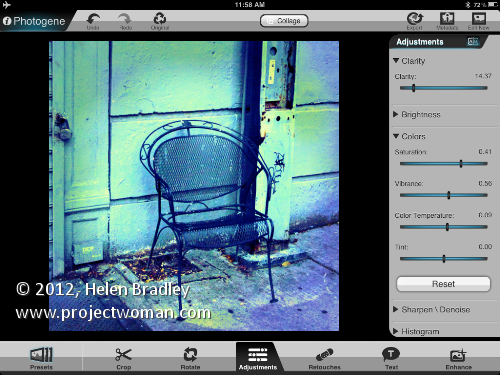
Task: Open the Enhance tool
Action: 458,358
